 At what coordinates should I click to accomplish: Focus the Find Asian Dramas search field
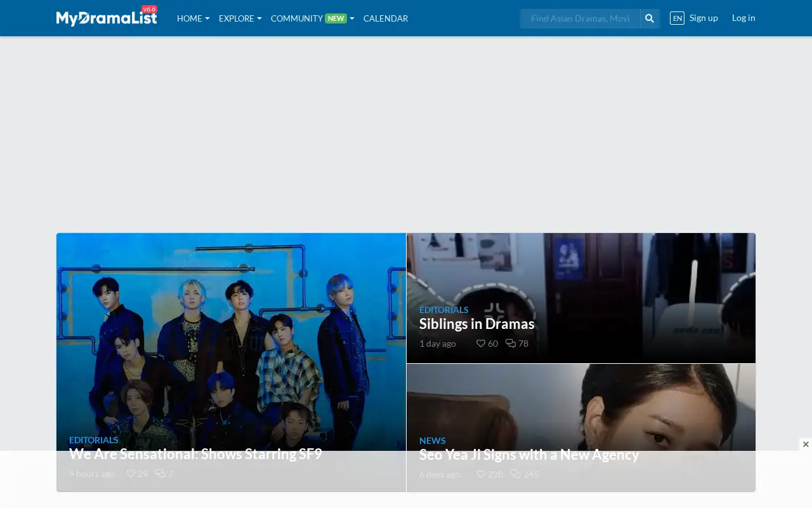pyautogui.click(x=580, y=18)
